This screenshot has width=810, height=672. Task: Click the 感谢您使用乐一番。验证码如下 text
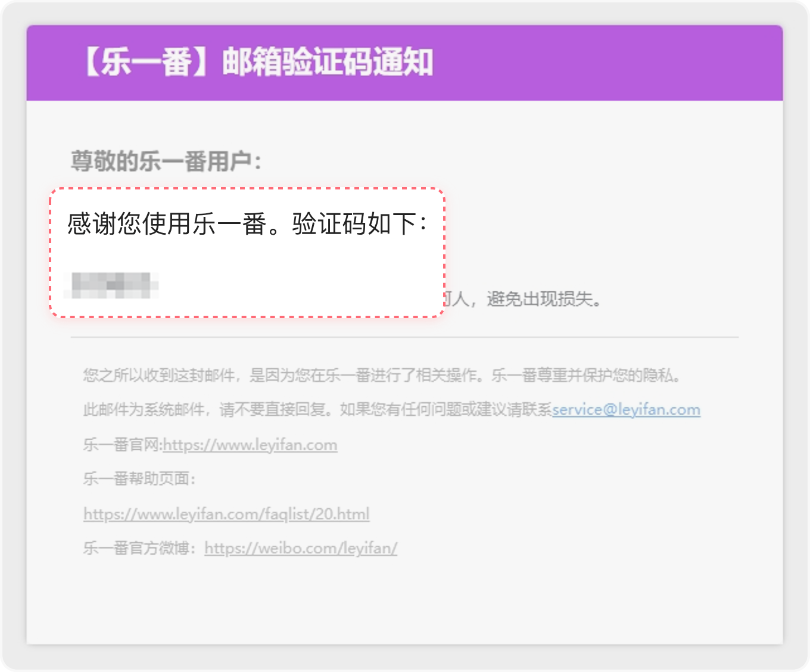[247, 225]
